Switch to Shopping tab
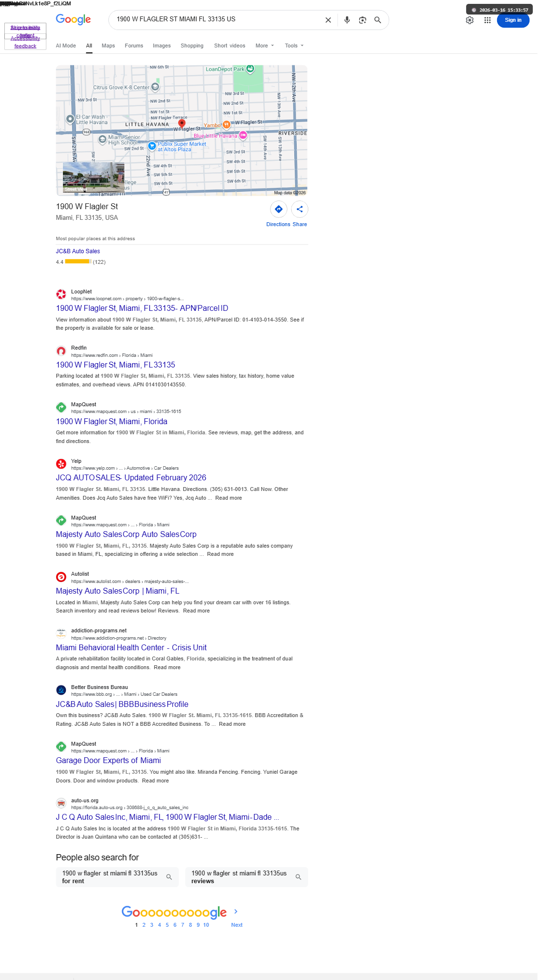544x980 pixels. (x=192, y=46)
